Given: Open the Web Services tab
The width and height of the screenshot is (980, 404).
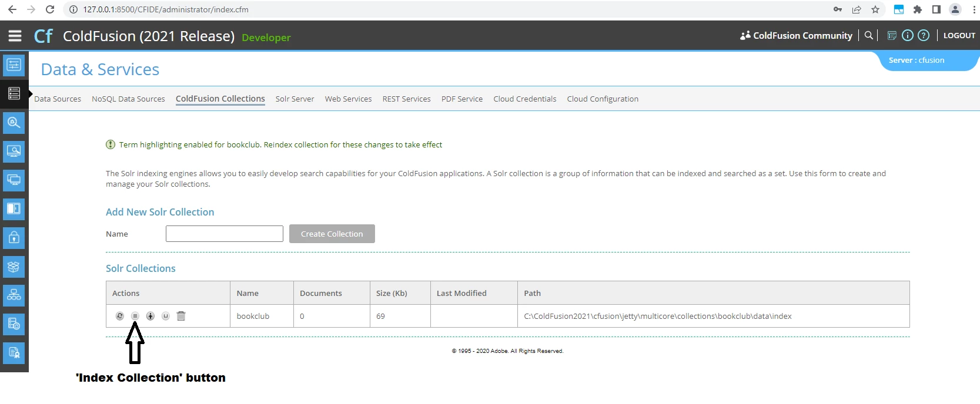Looking at the screenshot, I should pos(348,99).
